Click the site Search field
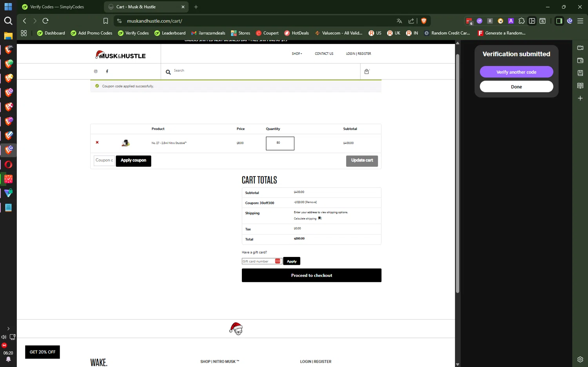Viewport: 588px width, 367px height. tap(261, 71)
